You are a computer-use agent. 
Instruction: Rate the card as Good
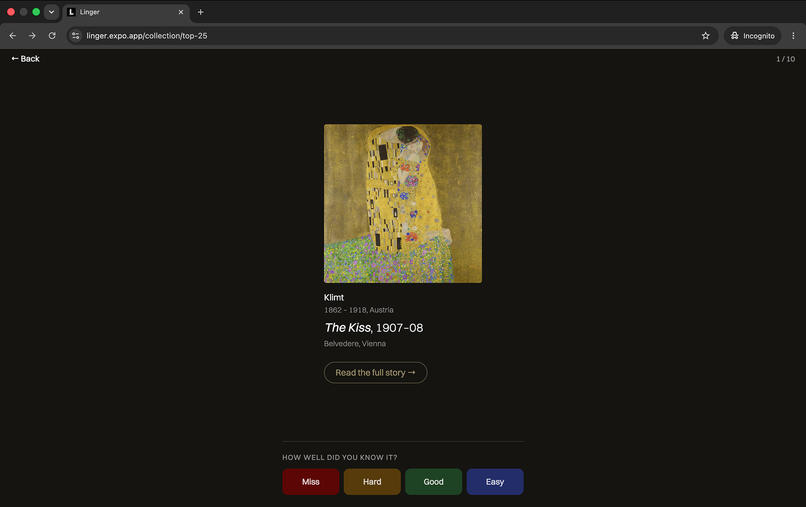point(433,482)
